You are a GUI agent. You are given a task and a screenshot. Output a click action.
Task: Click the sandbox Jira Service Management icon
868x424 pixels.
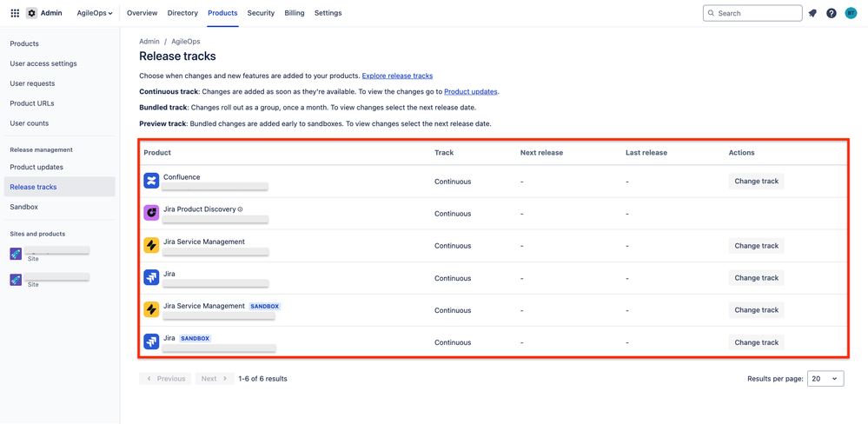coord(152,309)
